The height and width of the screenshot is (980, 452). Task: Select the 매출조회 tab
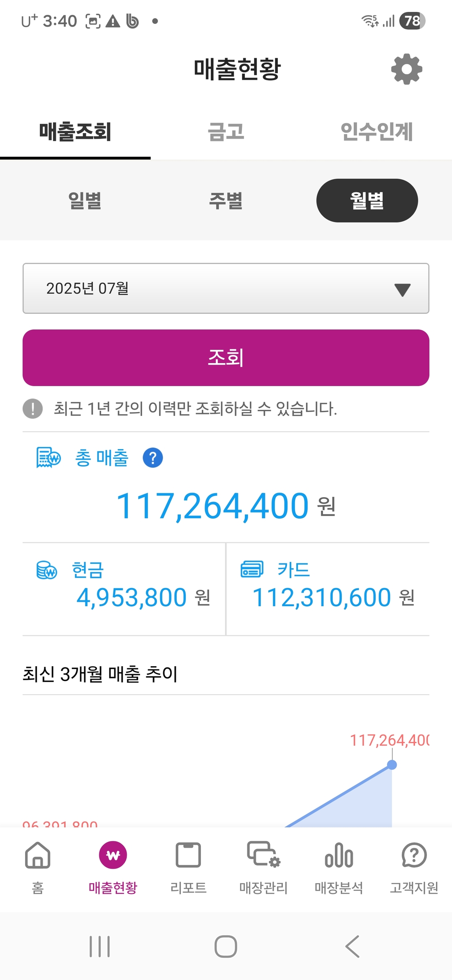tap(75, 132)
